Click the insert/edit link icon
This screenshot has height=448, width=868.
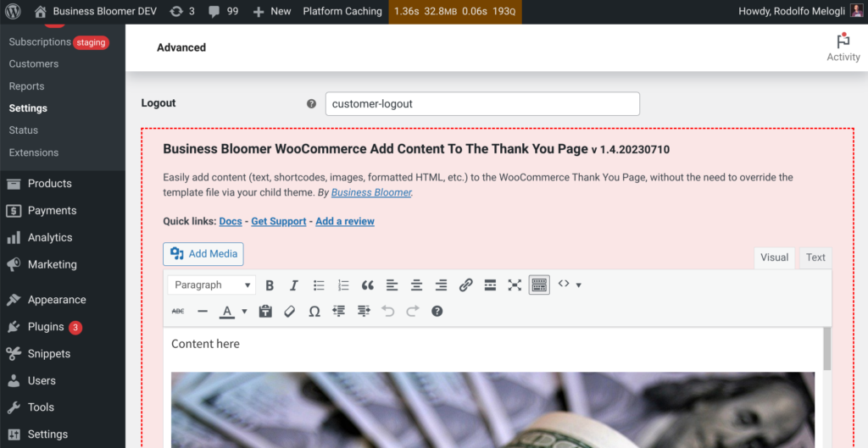(x=465, y=285)
